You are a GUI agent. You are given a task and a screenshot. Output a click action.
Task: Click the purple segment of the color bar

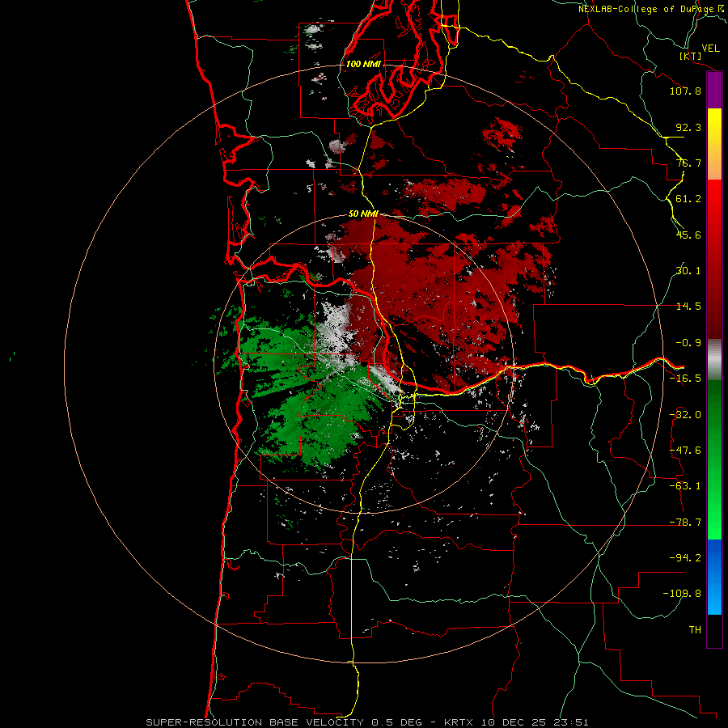point(714,91)
